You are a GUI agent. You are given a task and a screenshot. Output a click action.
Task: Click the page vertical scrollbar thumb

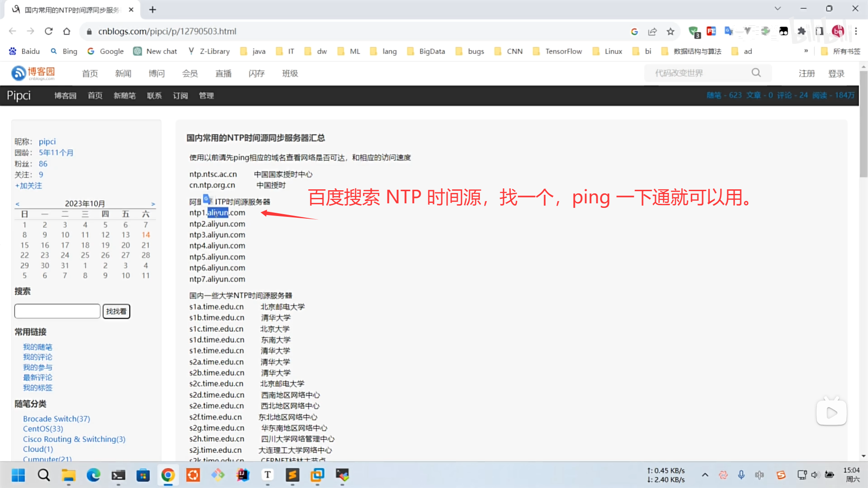(863, 124)
